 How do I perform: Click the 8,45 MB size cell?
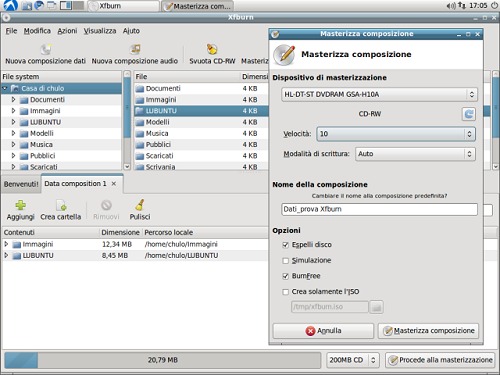pyautogui.click(x=115, y=256)
